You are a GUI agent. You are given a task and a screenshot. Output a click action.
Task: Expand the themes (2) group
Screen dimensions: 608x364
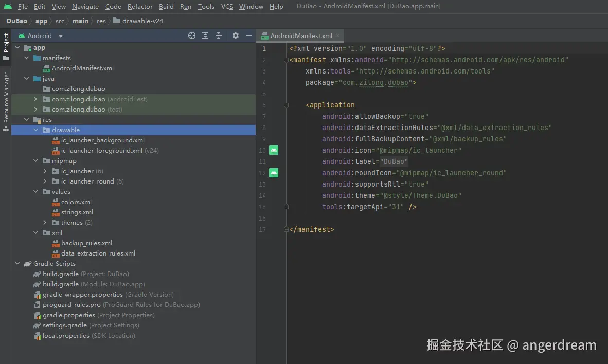[x=45, y=222]
